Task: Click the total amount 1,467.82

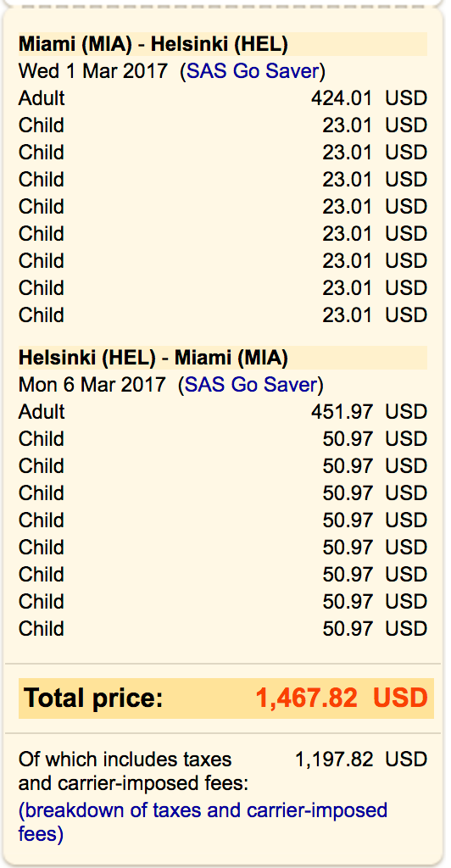Action: coord(307,698)
